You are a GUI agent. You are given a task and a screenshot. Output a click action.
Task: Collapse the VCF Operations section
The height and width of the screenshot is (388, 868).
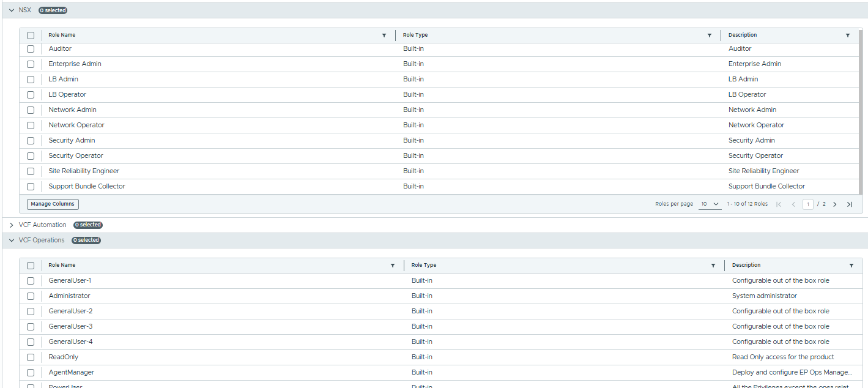(x=11, y=241)
